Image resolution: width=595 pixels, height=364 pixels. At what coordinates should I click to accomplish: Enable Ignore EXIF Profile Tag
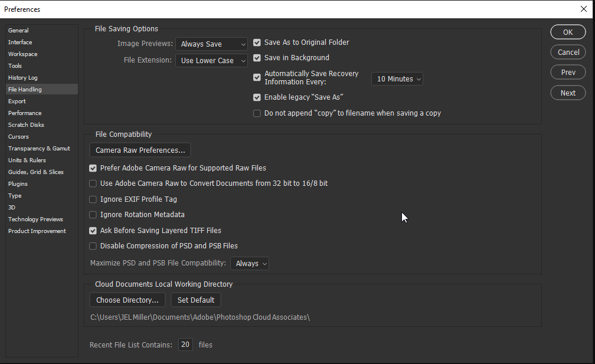[x=93, y=199]
